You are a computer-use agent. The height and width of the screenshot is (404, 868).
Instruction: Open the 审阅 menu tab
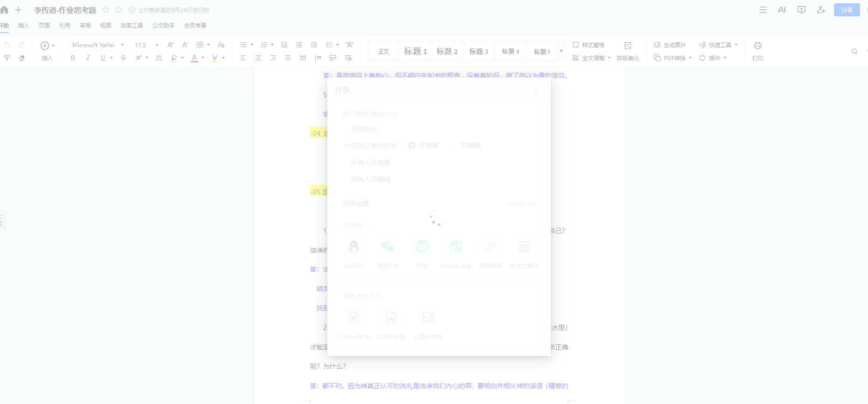[x=85, y=26]
